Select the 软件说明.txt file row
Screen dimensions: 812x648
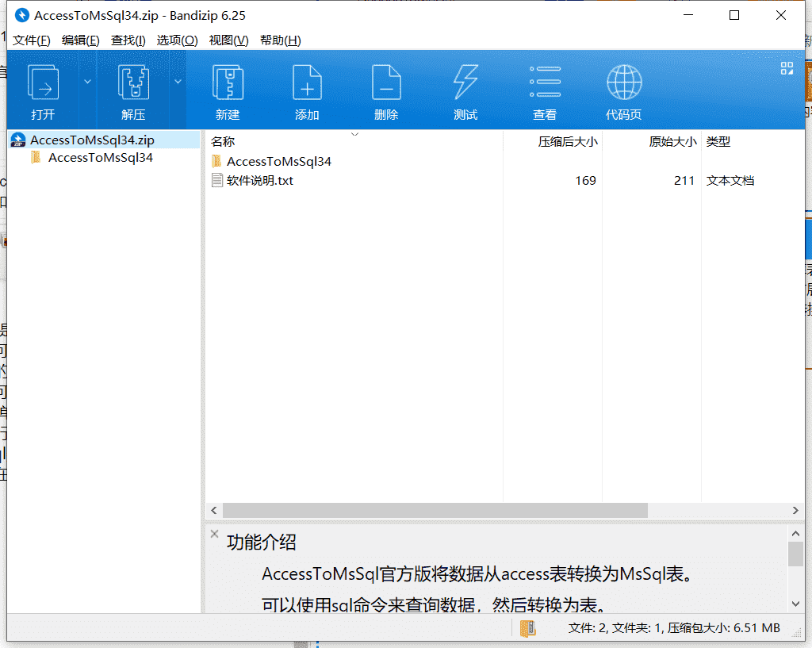[505, 181]
